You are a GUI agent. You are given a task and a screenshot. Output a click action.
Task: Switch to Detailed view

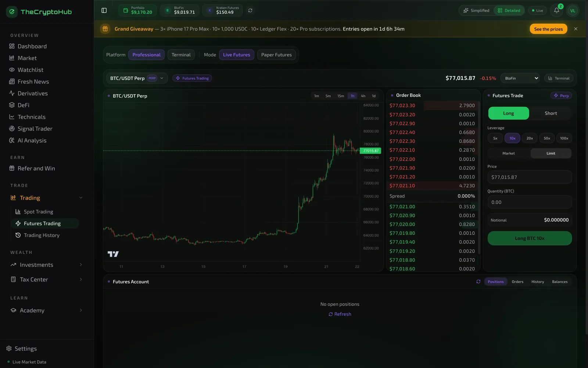[509, 10]
